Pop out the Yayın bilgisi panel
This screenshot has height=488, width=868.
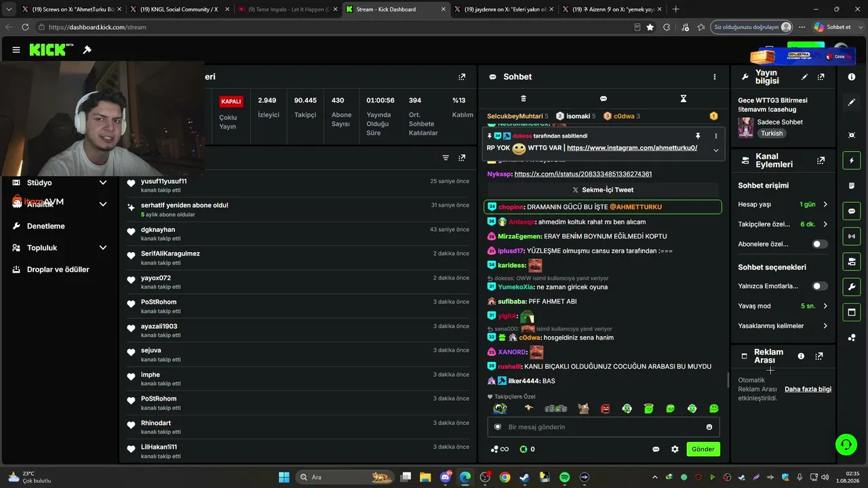point(821,77)
